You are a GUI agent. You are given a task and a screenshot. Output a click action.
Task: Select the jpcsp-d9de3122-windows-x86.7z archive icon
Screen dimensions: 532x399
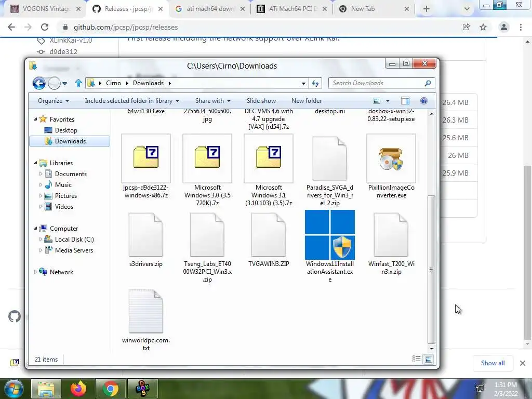[x=146, y=158]
